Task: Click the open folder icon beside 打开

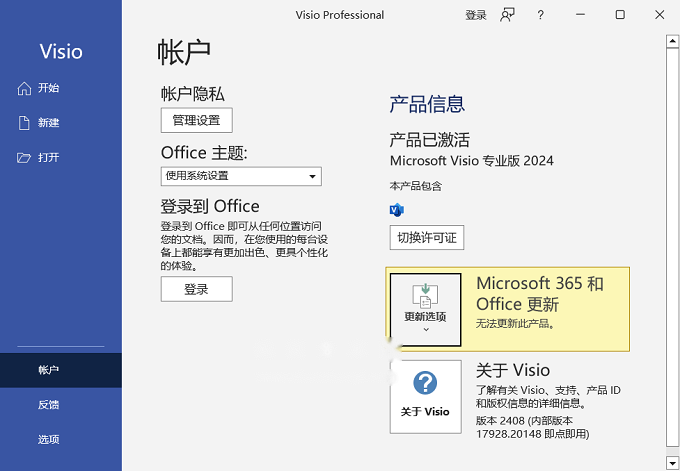Action: pos(24,157)
